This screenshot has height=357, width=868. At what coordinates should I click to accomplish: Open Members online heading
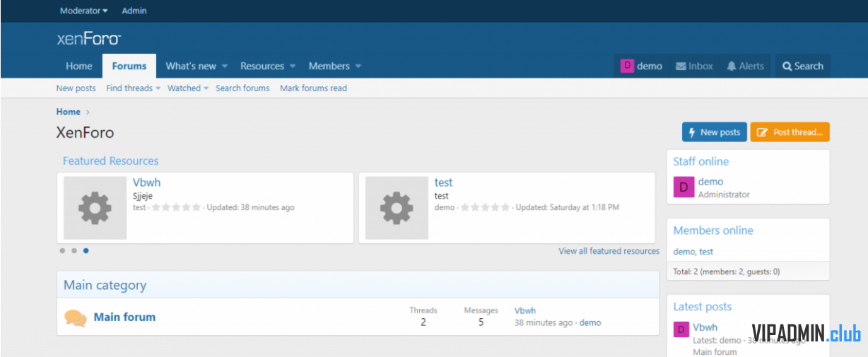tap(713, 230)
